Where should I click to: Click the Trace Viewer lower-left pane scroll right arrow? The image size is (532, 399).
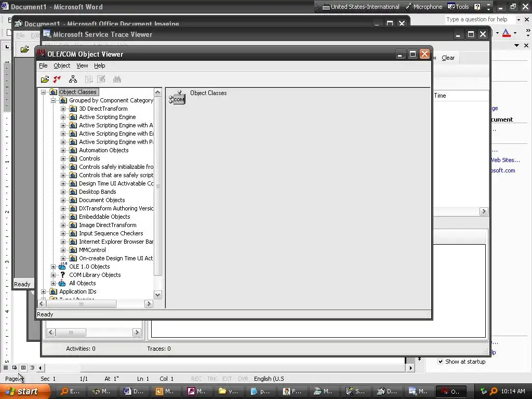pyautogui.click(x=137, y=332)
